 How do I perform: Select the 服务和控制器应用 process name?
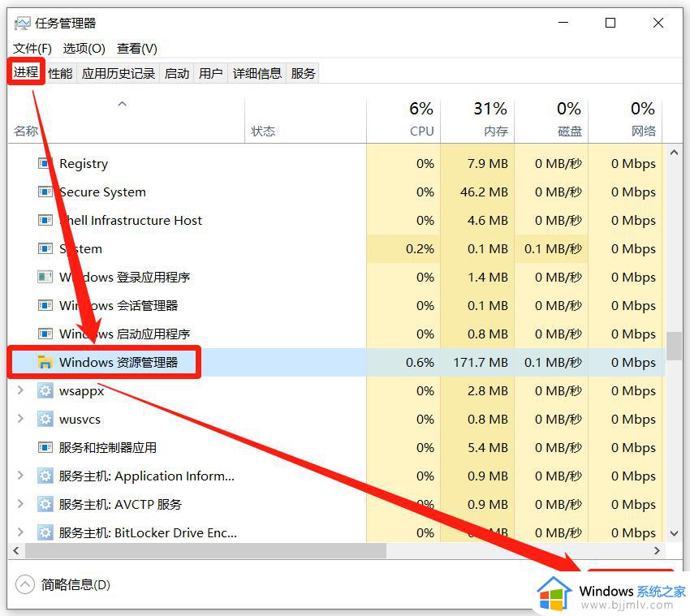coord(108,447)
